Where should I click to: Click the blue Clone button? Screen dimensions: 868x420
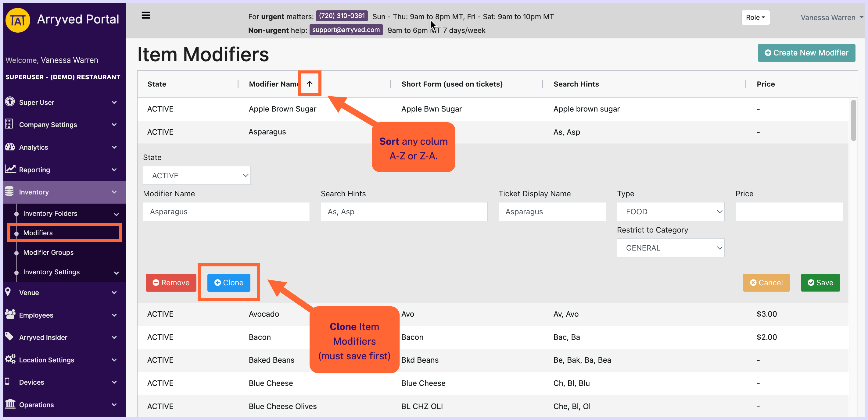(x=228, y=283)
